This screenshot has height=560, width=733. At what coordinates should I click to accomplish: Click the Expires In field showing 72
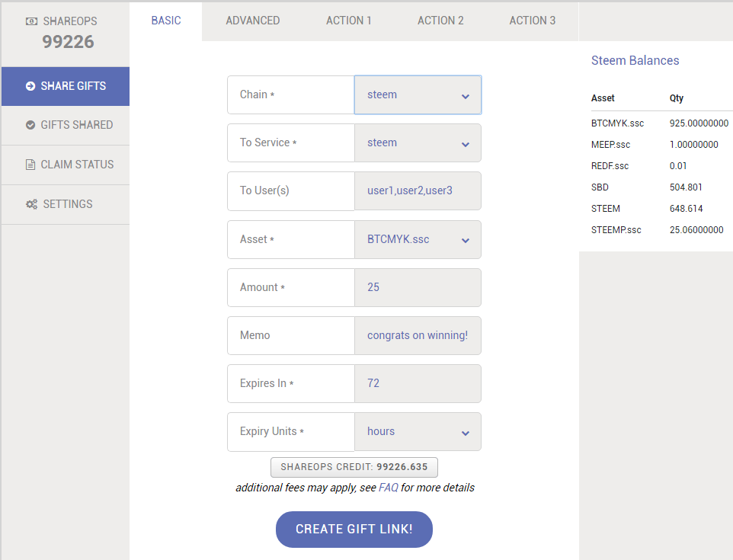point(418,383)
